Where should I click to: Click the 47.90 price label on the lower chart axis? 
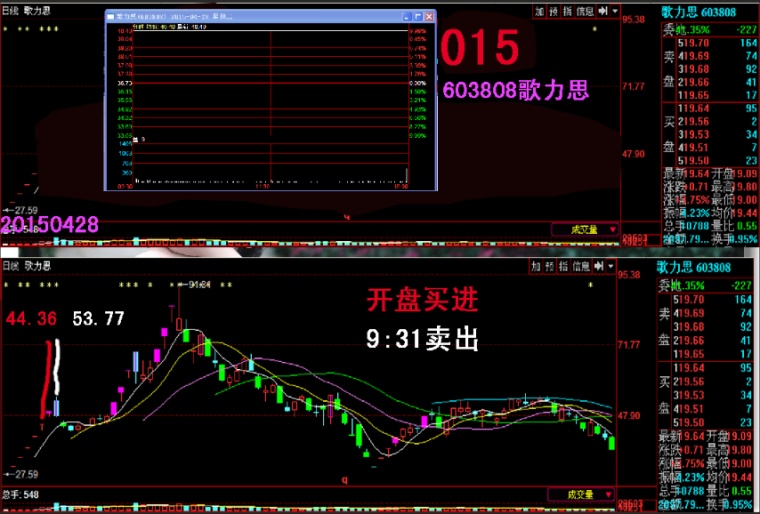(x=629, y=416)
